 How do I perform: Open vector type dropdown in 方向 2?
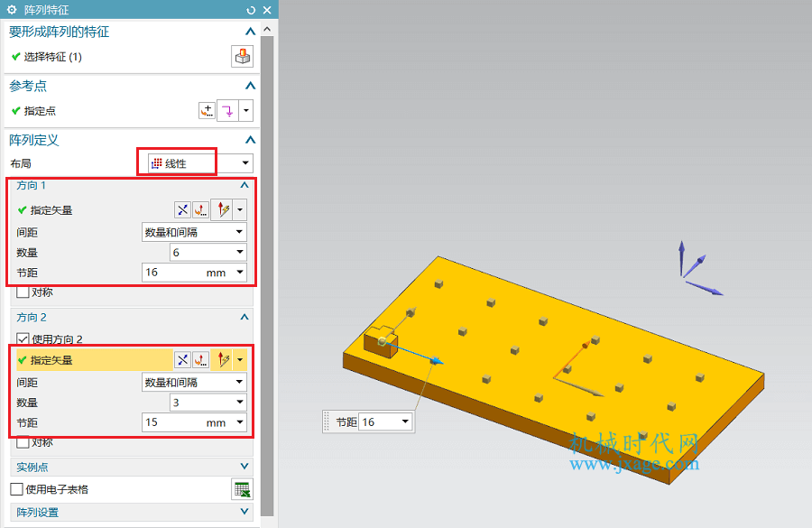240,359
